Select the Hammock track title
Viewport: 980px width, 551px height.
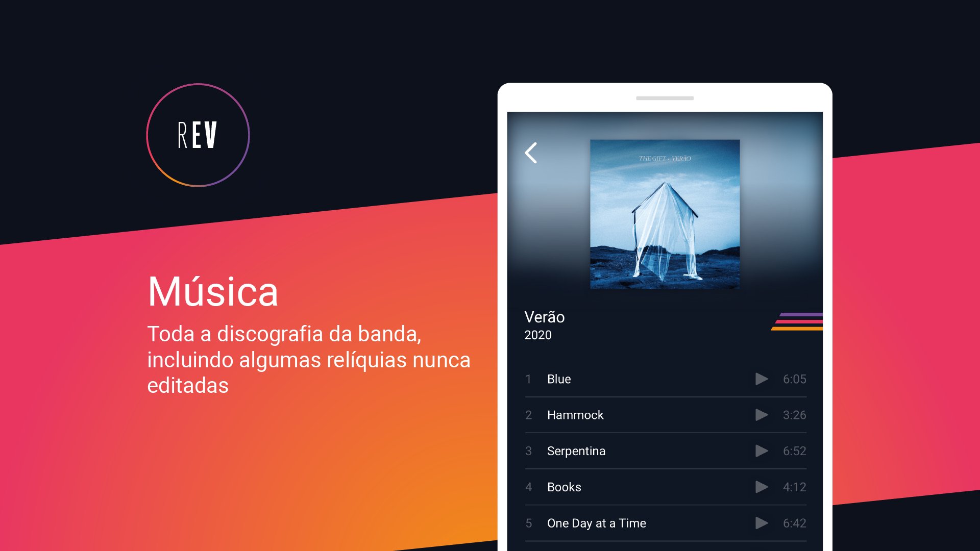575,415
